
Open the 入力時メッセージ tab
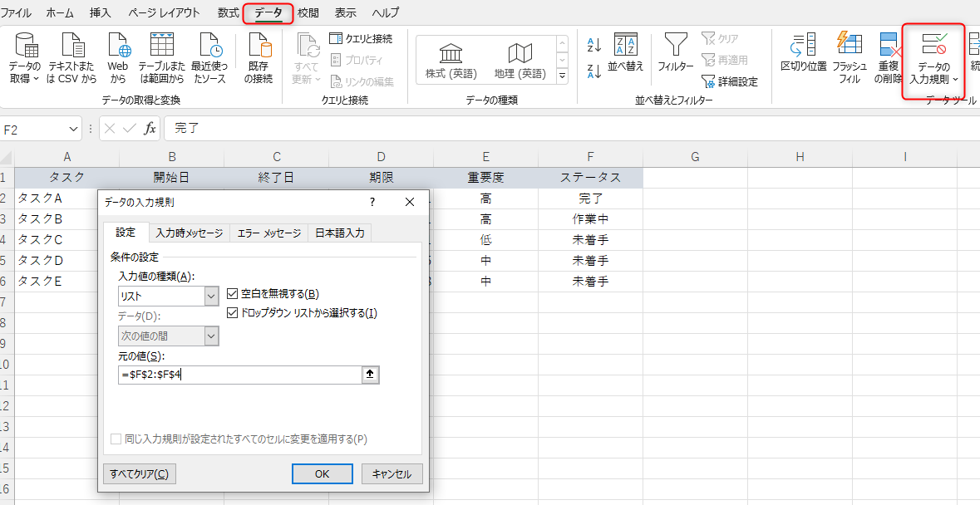pos(189,233)
